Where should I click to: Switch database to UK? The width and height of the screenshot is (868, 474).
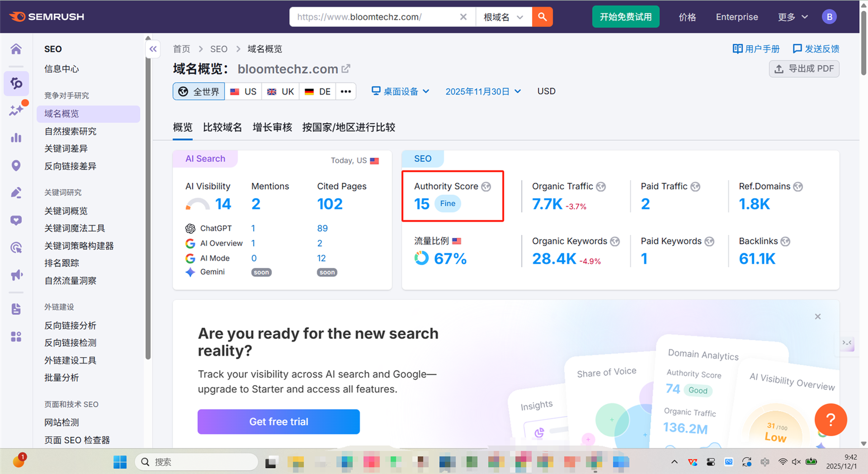pos(280,91)
